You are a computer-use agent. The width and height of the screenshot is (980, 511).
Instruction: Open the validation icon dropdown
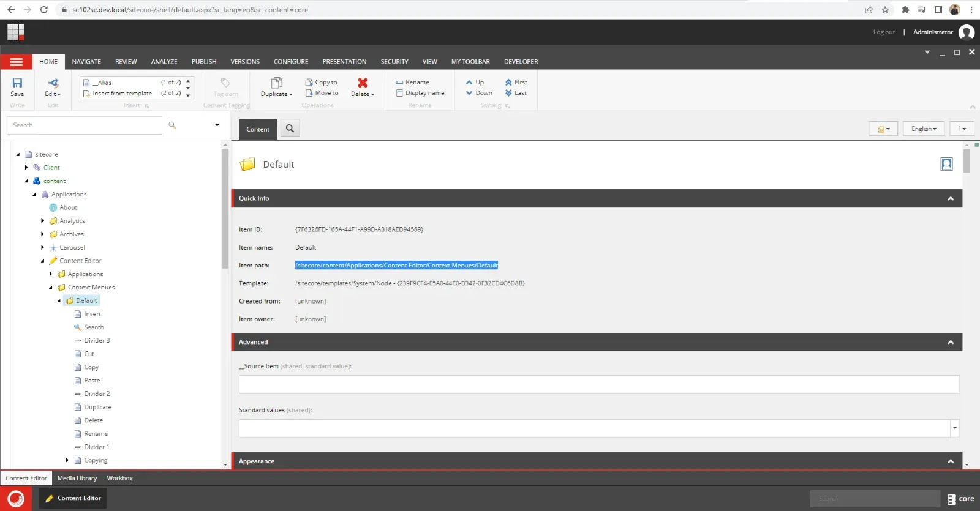coord(883,129)
